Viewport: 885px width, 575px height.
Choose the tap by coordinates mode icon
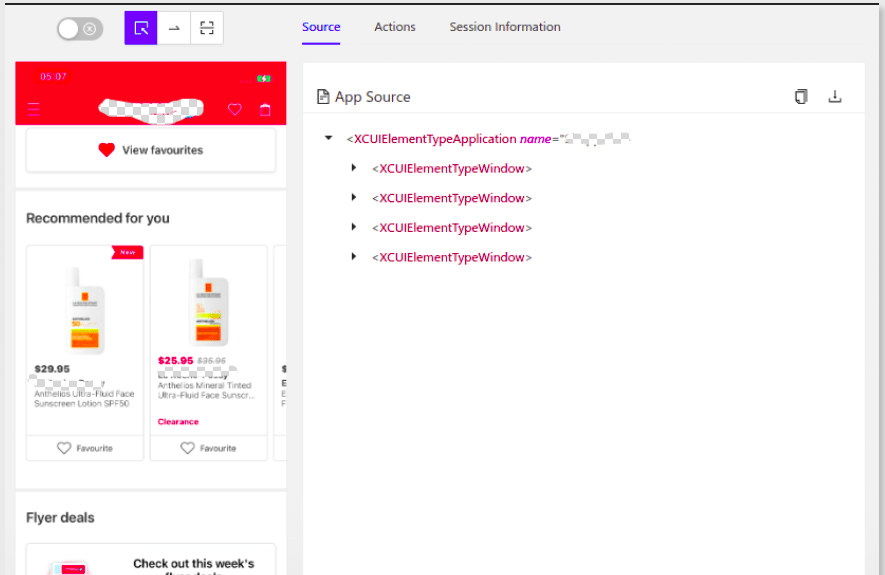pyautogui.click(x=207, y=28)
